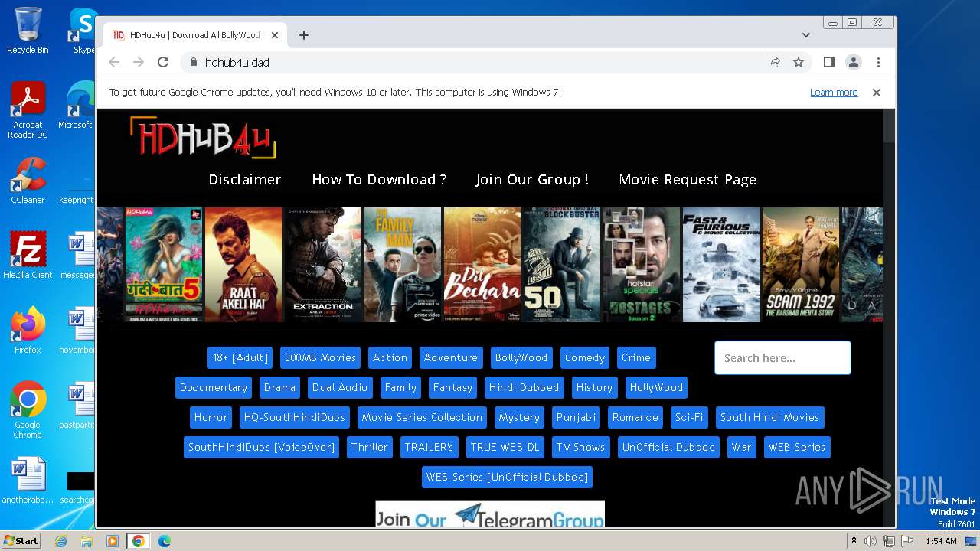
Task: Open Movie Series Collection category
Action: pos(422,417)
